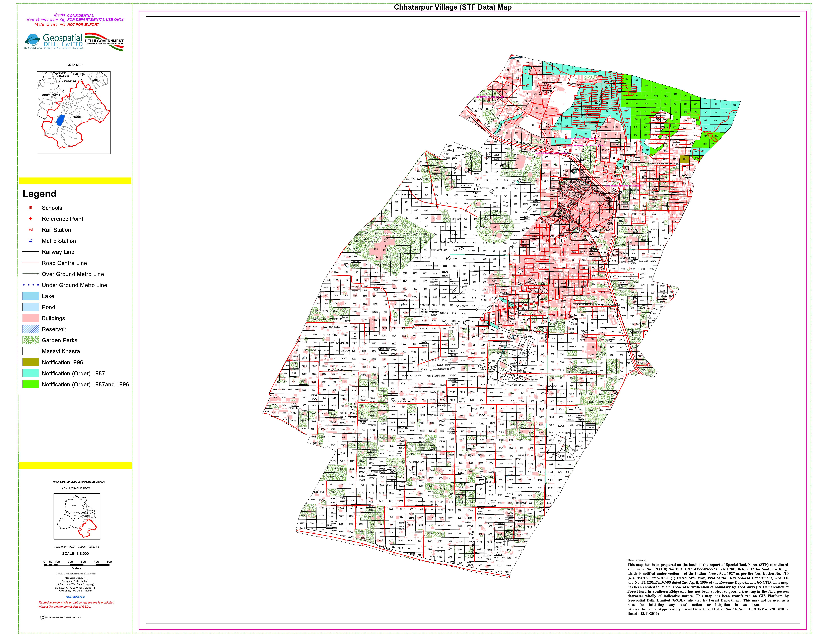Click the Schools legend symbol
This screenshot has height=644, width=816.
pos(31,208)
